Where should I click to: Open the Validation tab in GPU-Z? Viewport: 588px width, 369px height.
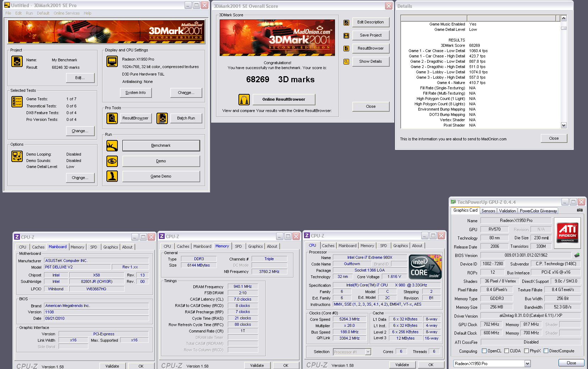coord(507,211)
